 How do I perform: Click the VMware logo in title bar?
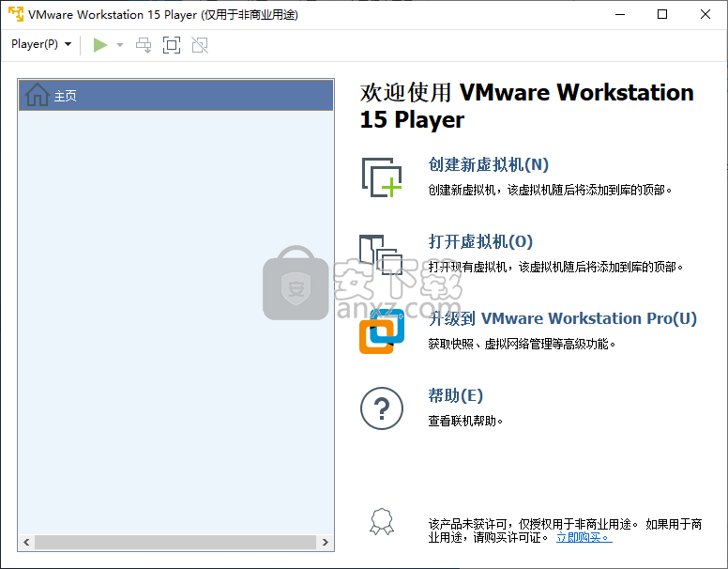[16, 14]
